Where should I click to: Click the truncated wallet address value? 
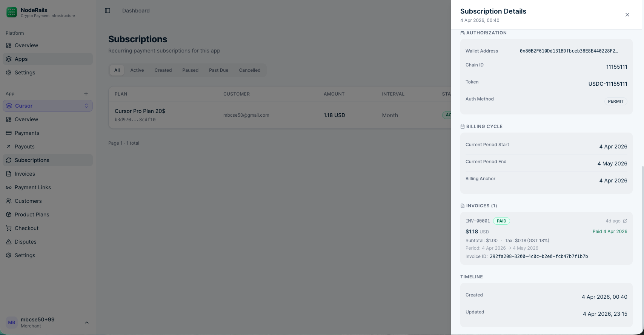coord(569,51)
